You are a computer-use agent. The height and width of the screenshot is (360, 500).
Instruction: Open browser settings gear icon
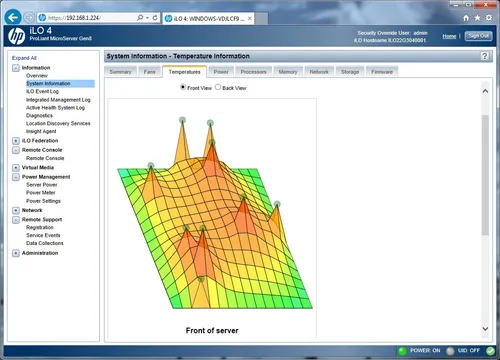(x=489, y=18)
